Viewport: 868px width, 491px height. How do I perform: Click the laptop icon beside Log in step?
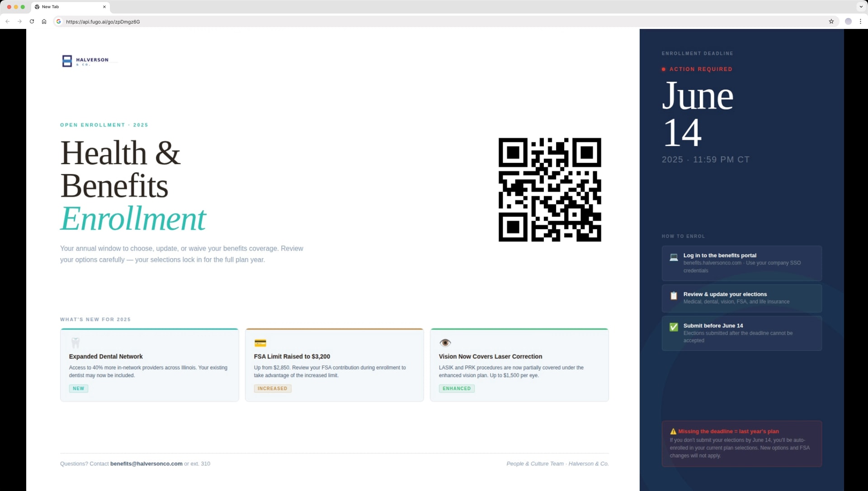coord(674,257)
